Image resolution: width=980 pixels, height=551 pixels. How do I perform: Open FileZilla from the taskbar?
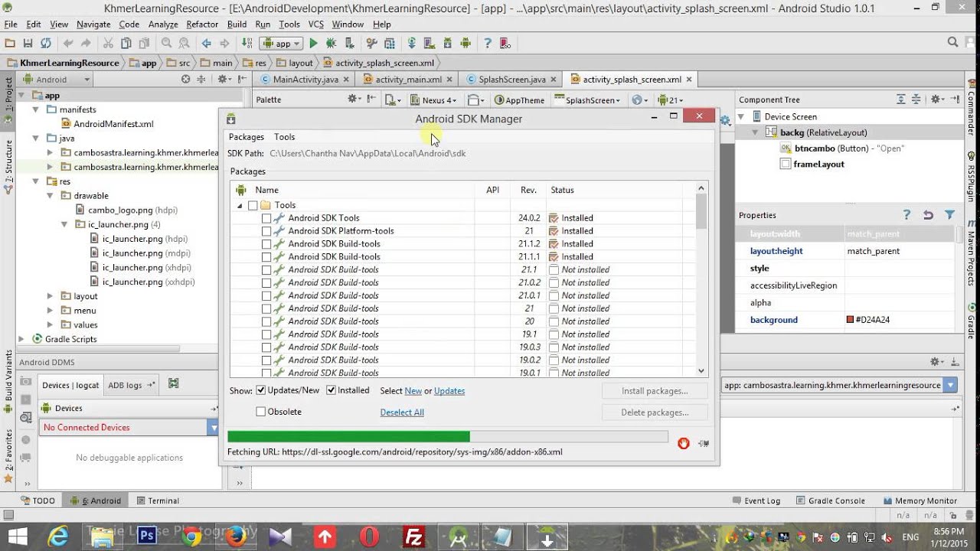[x=414, y=536]
